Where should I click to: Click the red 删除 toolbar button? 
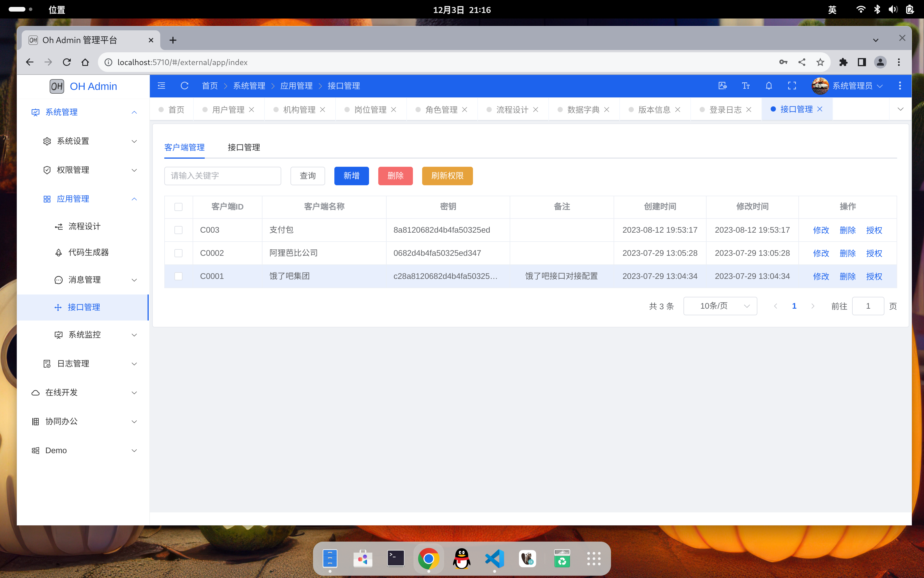click(396, 176)
